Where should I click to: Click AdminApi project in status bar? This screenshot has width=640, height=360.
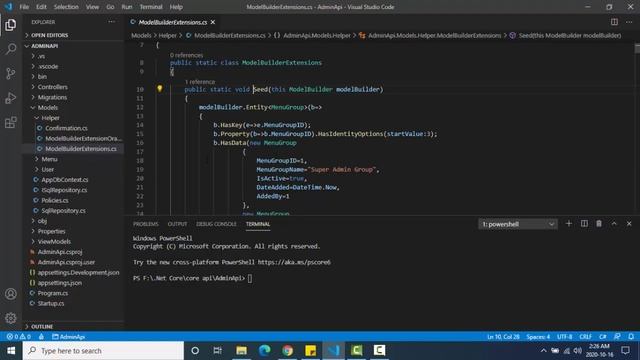[x=69, y=337]
